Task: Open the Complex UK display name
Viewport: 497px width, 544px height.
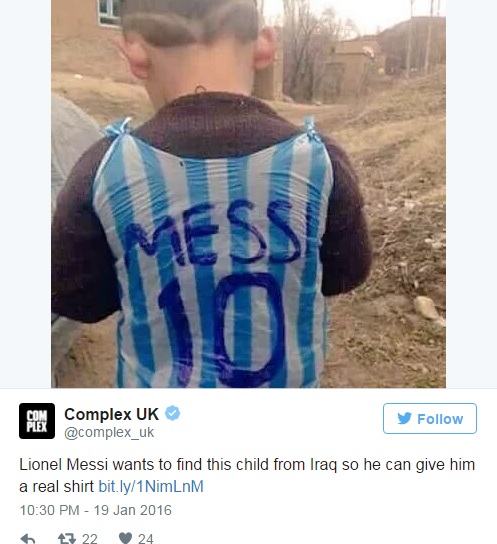Action: pyautogui.click(x=111, y=414)
